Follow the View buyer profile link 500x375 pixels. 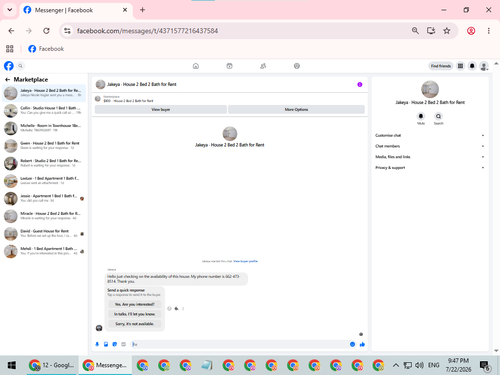point(245,261)
